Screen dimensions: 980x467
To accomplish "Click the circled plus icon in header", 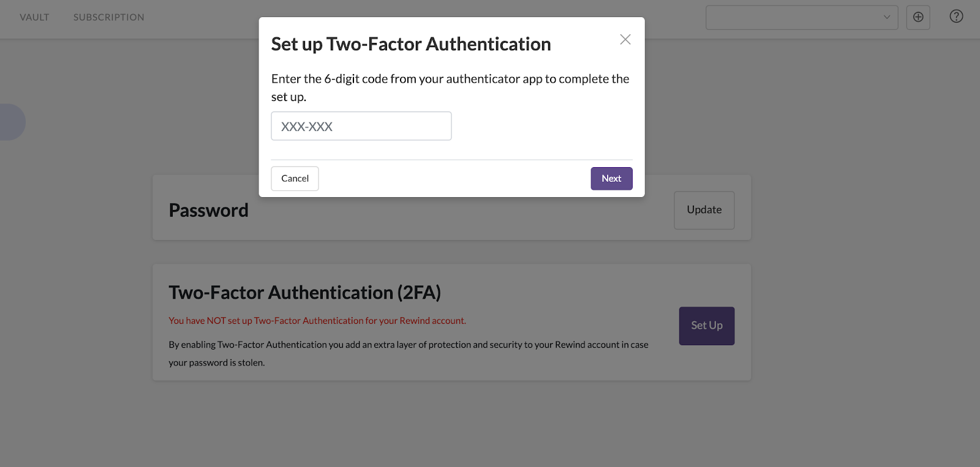I will [x=918, y=17].
